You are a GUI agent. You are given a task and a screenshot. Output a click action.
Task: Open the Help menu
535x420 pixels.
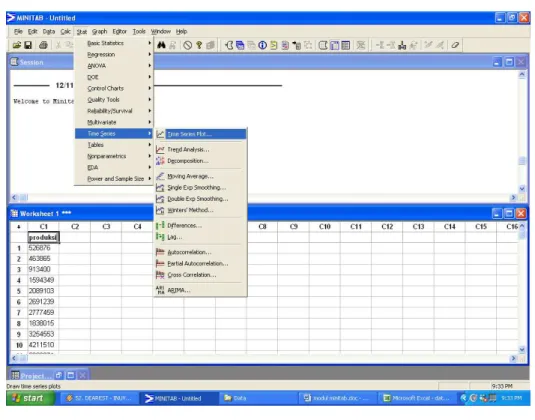[x=182, y=31]
